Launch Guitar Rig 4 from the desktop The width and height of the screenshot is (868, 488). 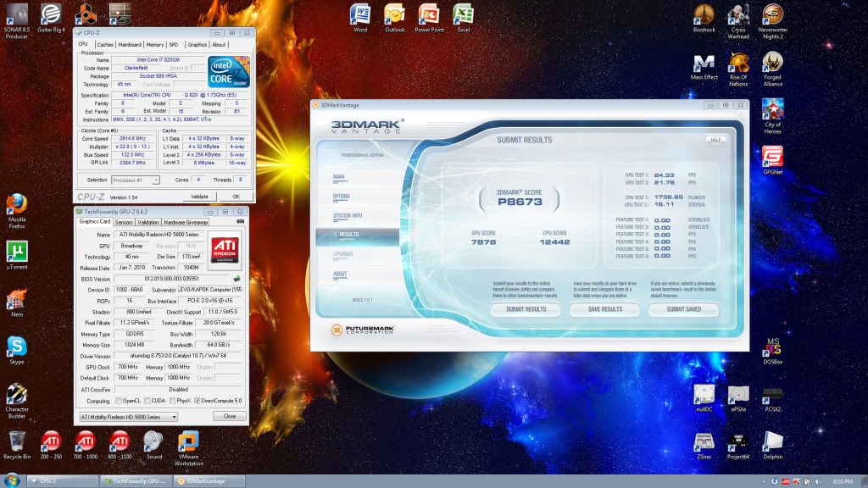[x=51, y=19]
